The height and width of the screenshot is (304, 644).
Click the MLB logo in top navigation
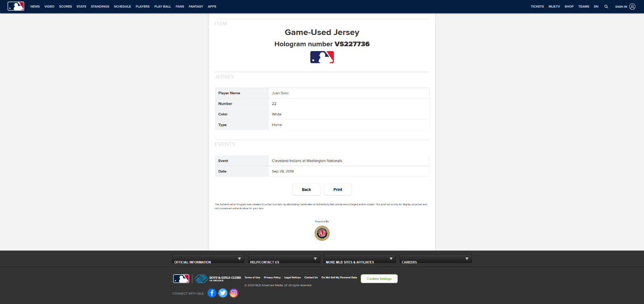[x=16, y=6]
